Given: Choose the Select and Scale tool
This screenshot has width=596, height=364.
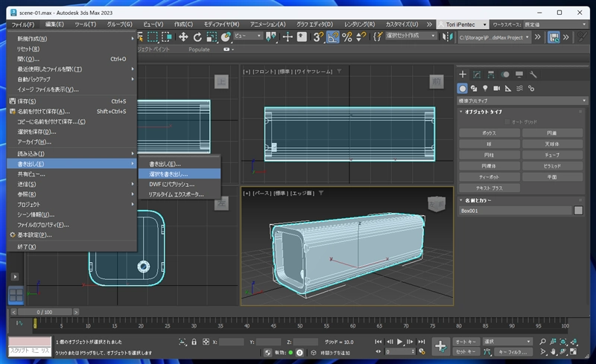Looking at the screenshot, I should click(212, 37).
